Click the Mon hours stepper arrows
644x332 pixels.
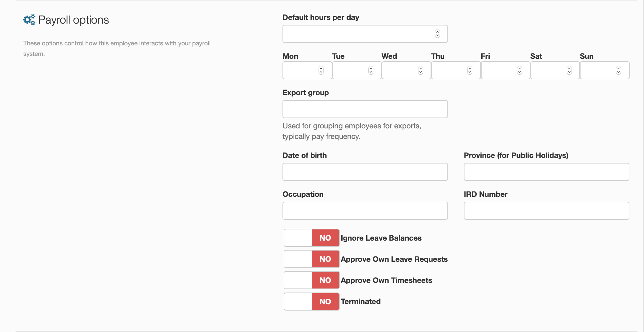[x=321, y=71]
